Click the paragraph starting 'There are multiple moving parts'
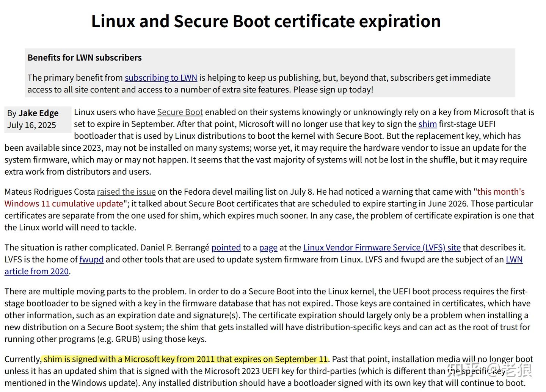Viewport: 546px width, 392px height. pos(268,315)
